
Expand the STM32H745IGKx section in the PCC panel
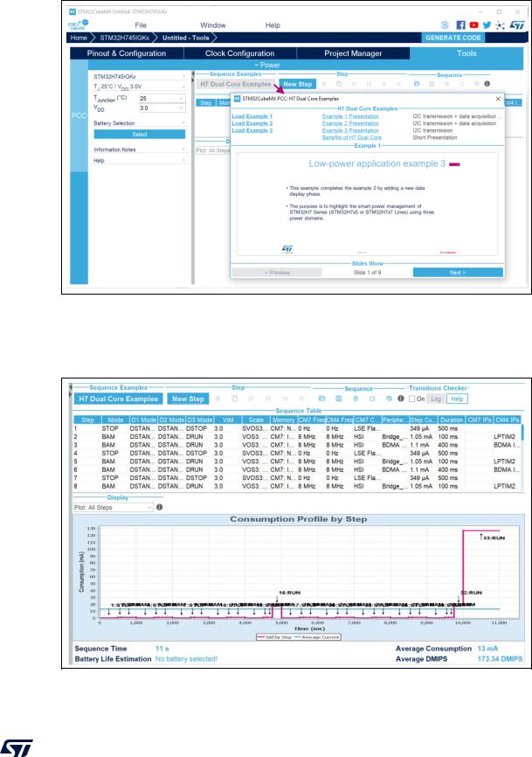click(139, 76)
